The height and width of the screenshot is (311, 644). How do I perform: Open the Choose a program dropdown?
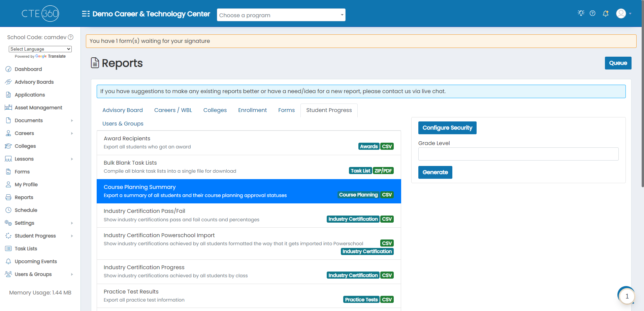[281, 15]
